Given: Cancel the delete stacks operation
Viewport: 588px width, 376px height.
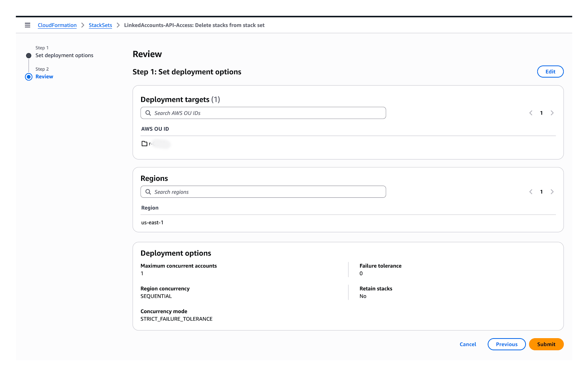Looking at the screenshot, I should [468, 344].
